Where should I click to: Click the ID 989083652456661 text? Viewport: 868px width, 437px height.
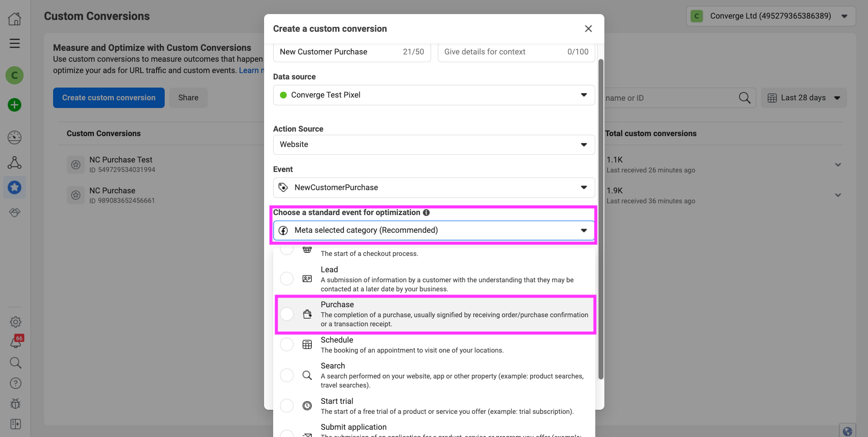click(122, 201)
